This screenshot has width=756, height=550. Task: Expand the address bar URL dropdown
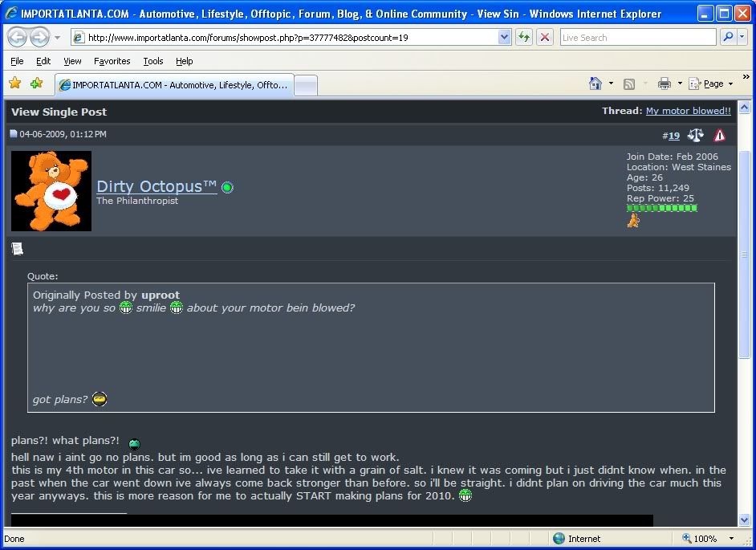pyautogui.click(x=504, y=38)
